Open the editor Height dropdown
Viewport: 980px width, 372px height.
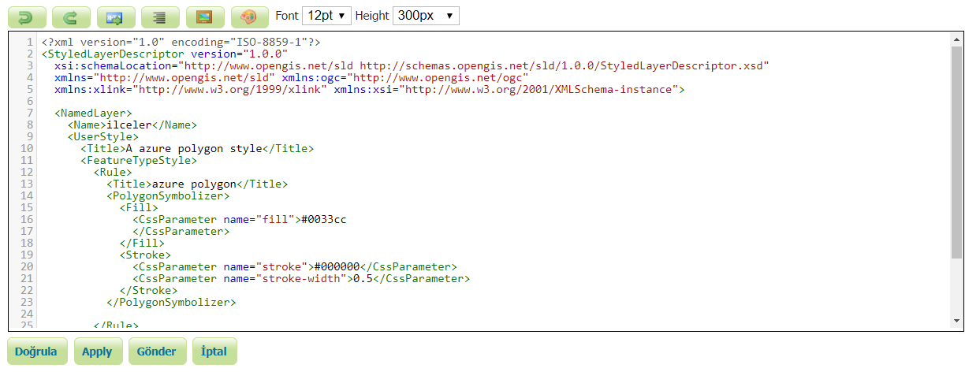426,16
